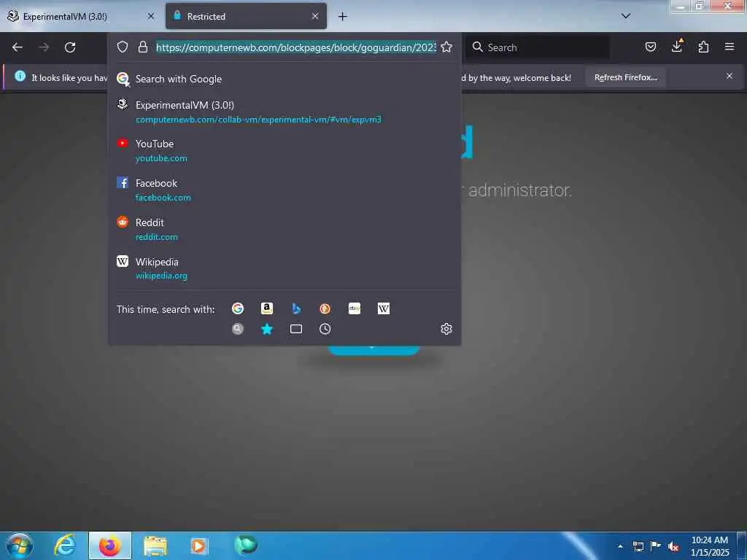The image size is (747, 560).
Task: Open the Downloads panel
Action: click(x=677, y=46)
